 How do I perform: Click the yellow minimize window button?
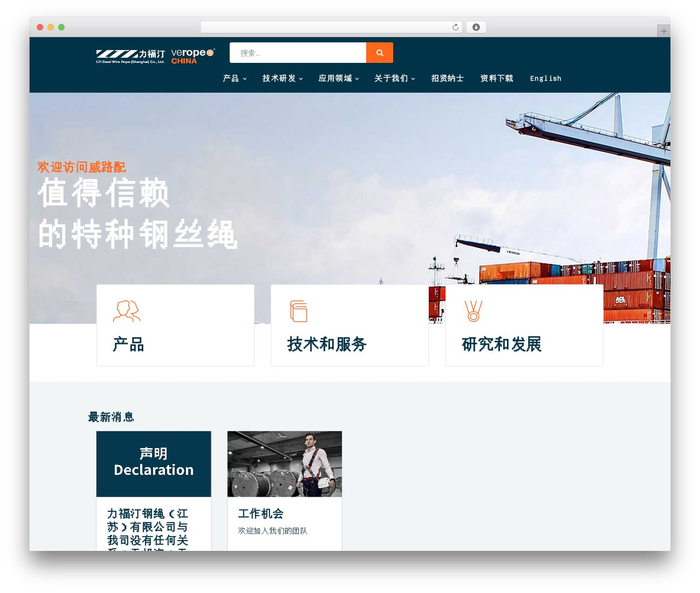coord(50,27)
